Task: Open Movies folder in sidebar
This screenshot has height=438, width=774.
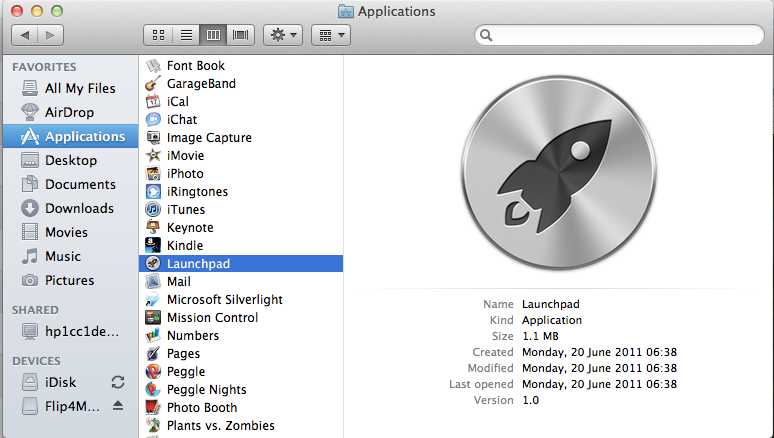Action: click(71, 232)
